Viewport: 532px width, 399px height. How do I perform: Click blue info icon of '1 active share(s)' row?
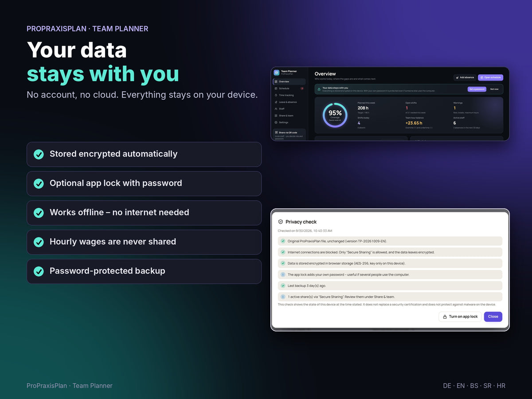pos(283,297)
